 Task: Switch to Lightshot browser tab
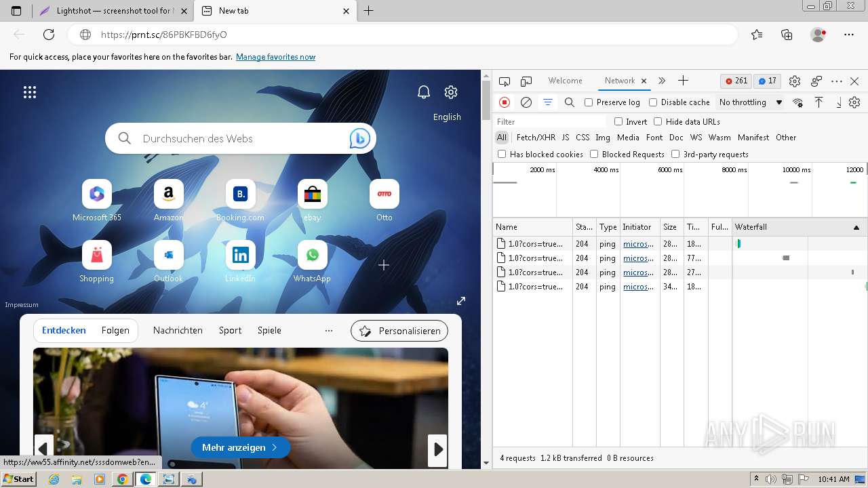(114, 11)
